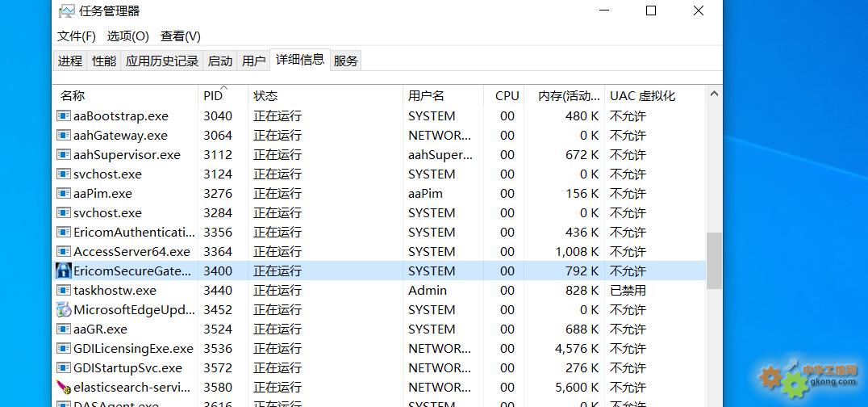Image resolution: width=868 pixels, height=407 pixels.
Task: Click memory value 4,576 K
Action: point(578,349)
